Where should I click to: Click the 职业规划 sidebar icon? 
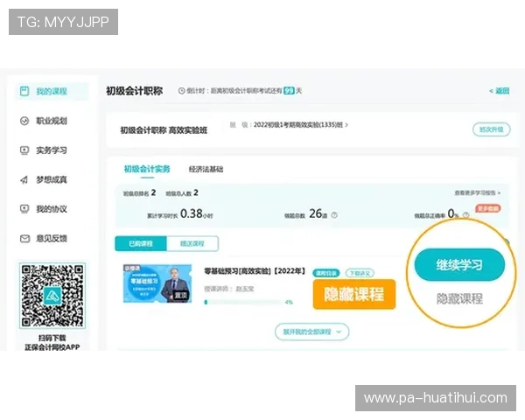[x=24, y=121]
